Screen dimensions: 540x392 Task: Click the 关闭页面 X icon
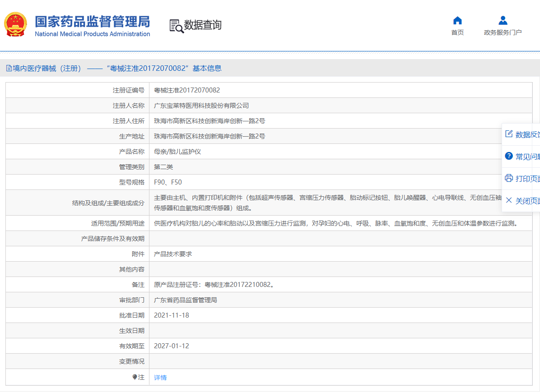pos(509,200)
